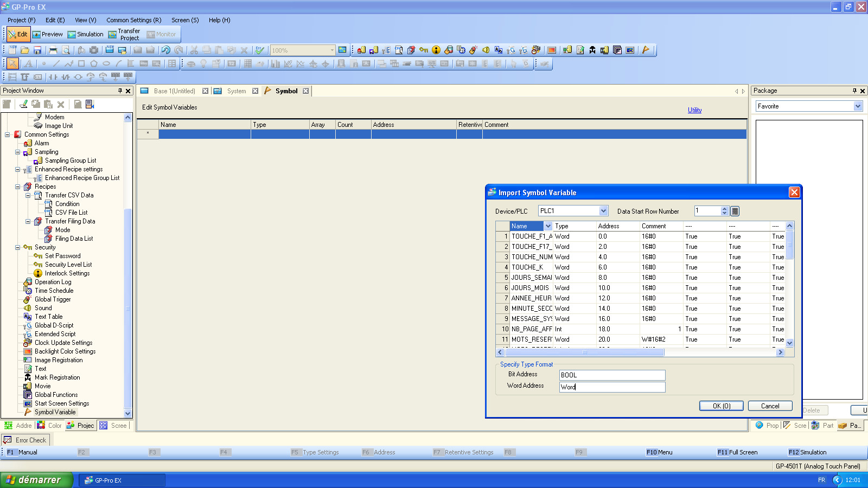Viewport: 868px width, 488px height.
Task: Open the Sound settings speaker icon
Action: tap(486, 50)
